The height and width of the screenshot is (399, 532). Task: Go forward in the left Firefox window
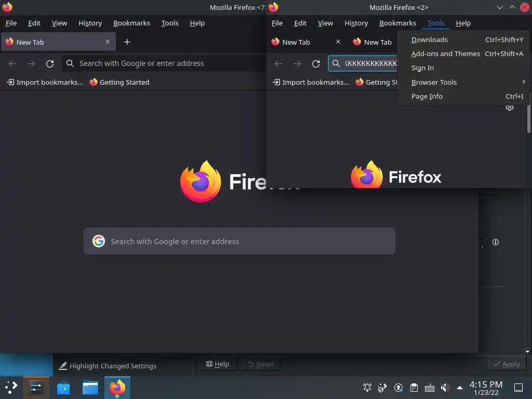[x=31, y=63]
